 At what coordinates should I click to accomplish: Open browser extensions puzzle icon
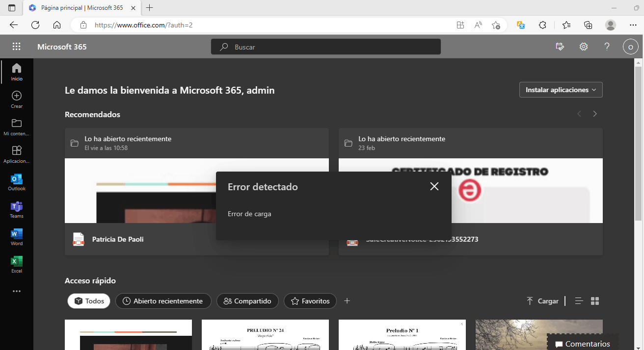point(543,25)
